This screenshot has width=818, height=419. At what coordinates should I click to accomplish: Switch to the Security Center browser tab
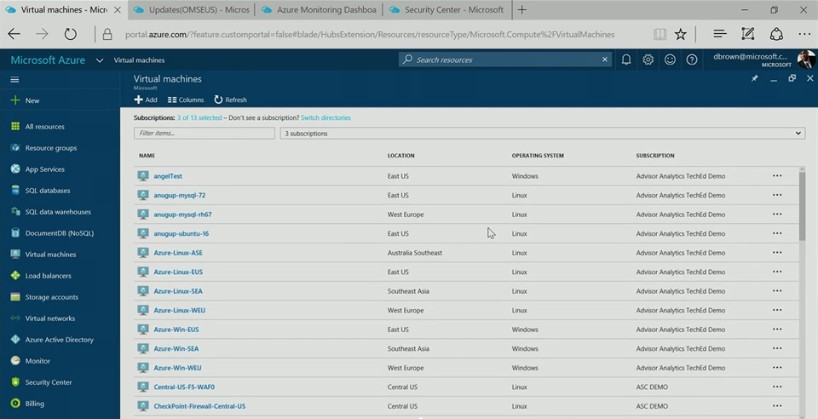[x=447, y=10]
